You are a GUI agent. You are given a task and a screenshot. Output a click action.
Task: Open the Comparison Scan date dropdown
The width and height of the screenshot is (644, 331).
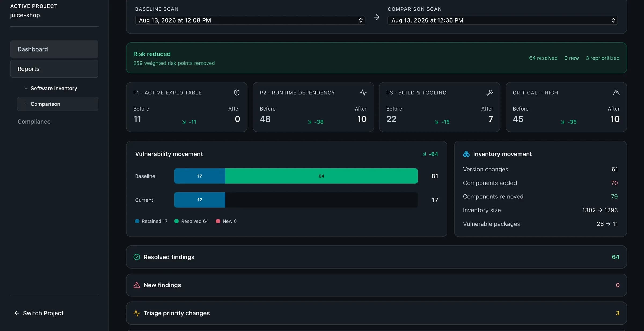[503, 20]
